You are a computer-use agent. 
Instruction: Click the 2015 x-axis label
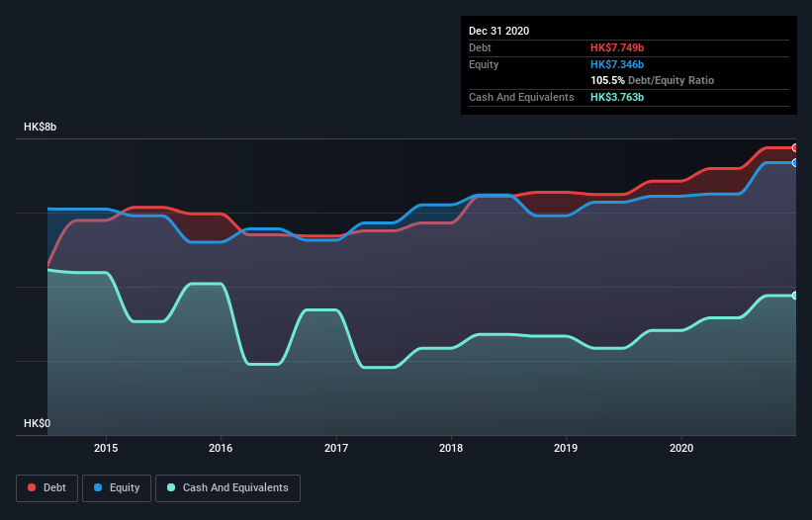tap(106, 448)
